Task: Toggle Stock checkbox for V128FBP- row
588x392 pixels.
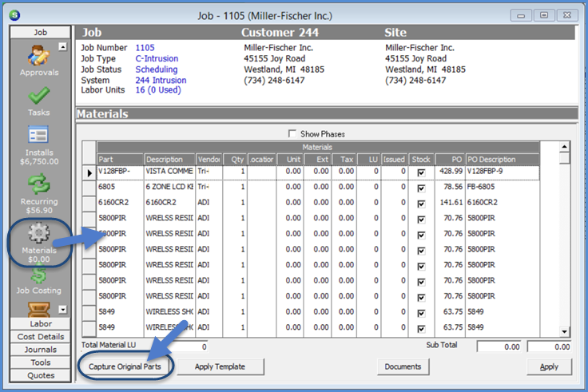Action: tap(421, 172)
